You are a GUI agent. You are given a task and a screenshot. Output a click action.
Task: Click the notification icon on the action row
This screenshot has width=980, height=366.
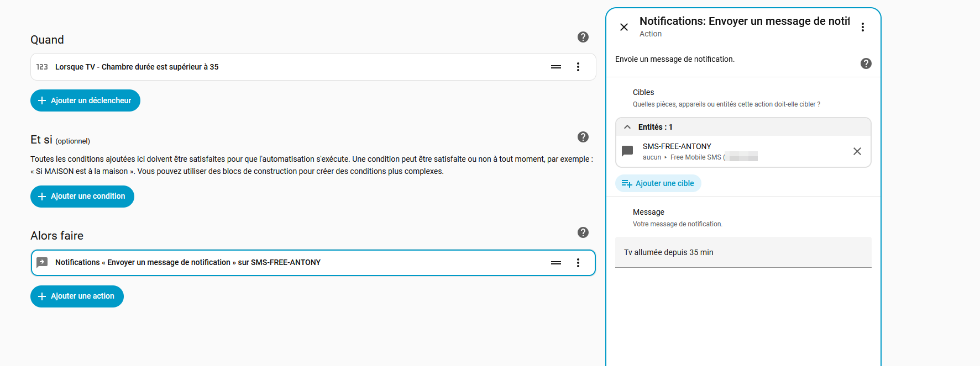pyautogui.click(x=42, y=262)
